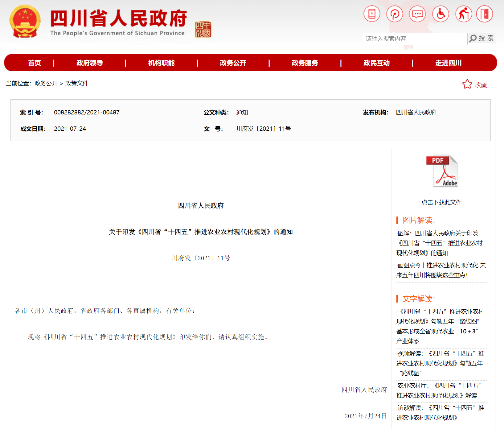The width and height of the screenshot is (504, 429).
Task: Go to 政府领导 in the navigation bar
Action: pyautogui.click(x=90, y=63)
